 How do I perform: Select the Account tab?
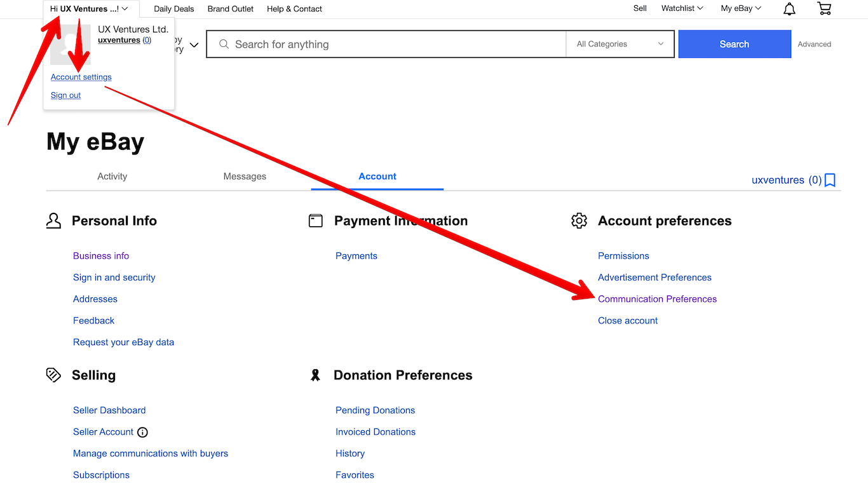click(x=377, y=177)
